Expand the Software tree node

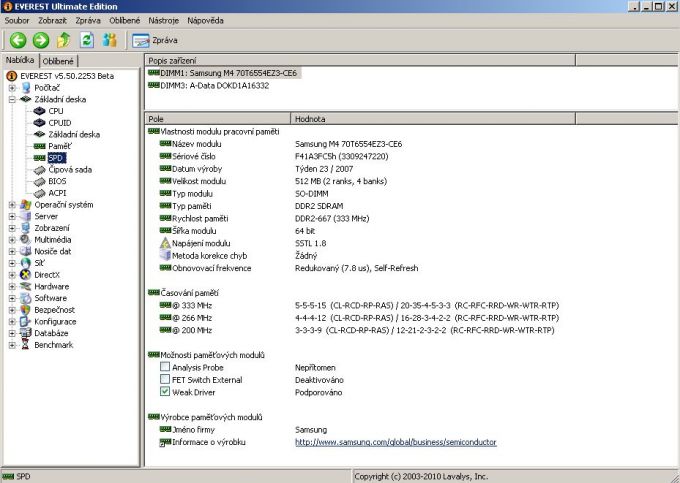[x=12, y=298]
